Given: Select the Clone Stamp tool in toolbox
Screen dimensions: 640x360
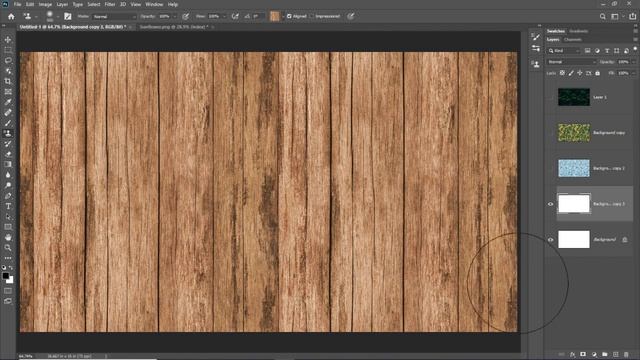Looking at the screenshot, I should 8,133.
